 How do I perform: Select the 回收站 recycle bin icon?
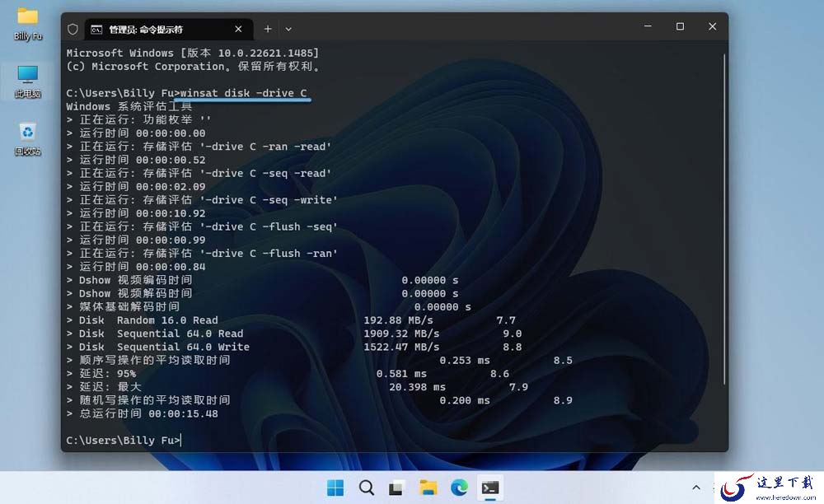pyautogui.click(x=27, y=139)
